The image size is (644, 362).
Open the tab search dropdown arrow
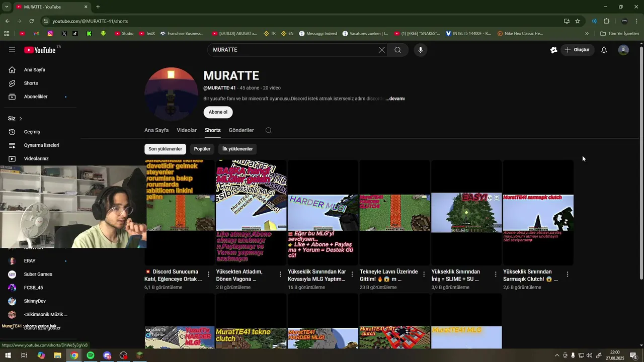coord(7,7)
